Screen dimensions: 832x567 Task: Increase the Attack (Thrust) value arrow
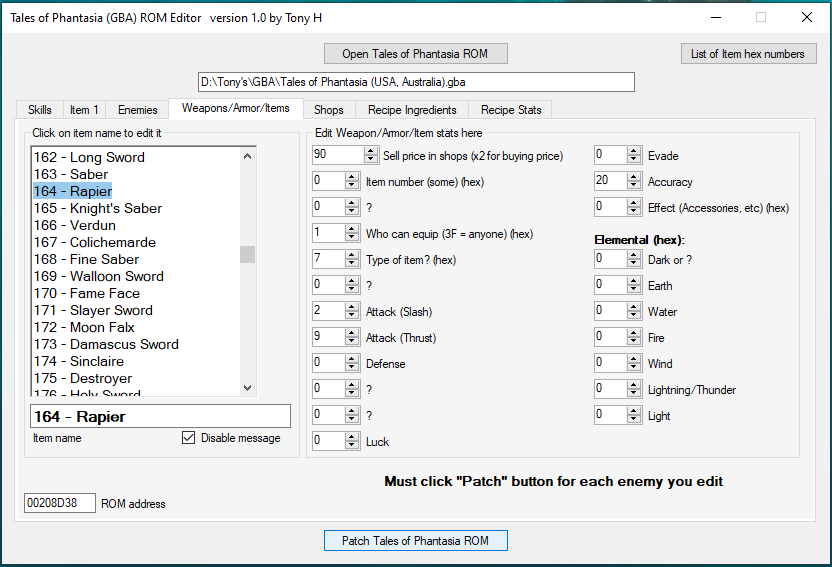(351, 333)
